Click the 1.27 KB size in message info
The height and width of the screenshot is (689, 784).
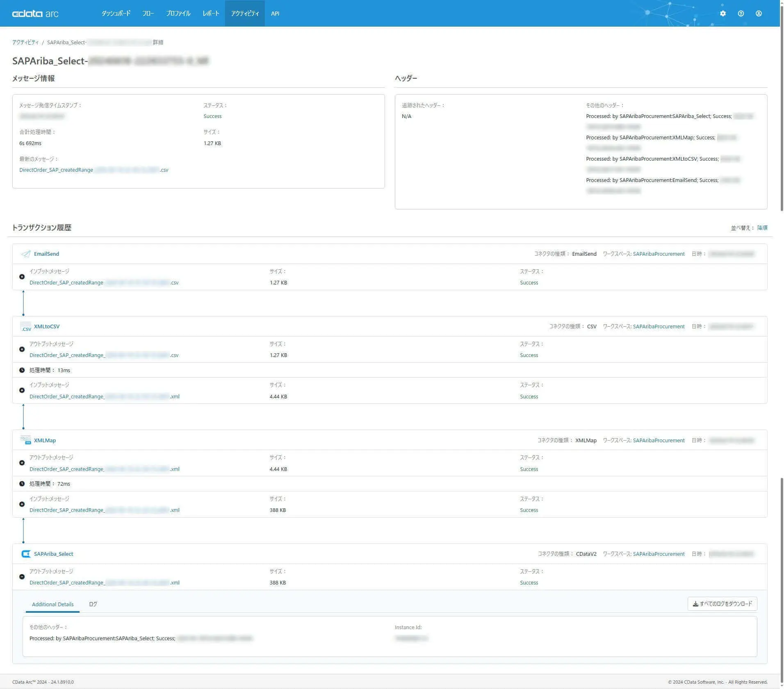212,143
